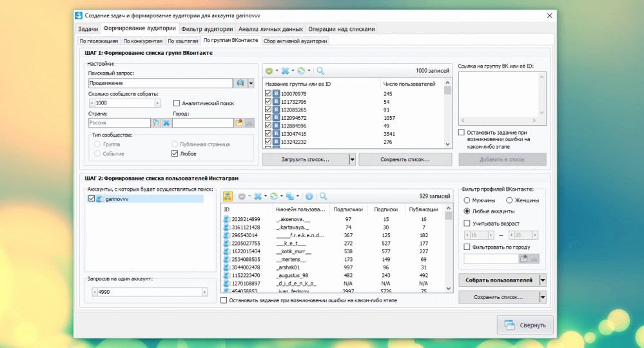Toggle the Любое community type checkbox
The height and width of the screenshot is (348, 644).
pyautogui.click(x=175, y=153)
